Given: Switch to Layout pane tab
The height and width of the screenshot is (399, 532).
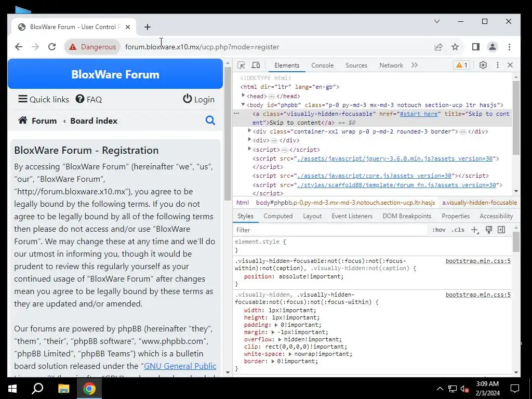Looking at the screenshot, I should pyautogui.click(x=312, y=216).
